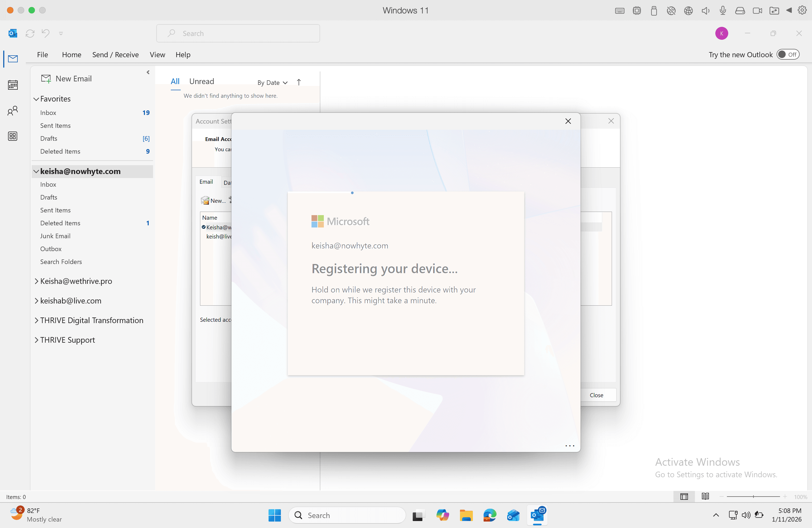Viewport: 812px width, 528px height.
Task: Collapse the folder pane with the arrow
Action: (x=148, y=72)
